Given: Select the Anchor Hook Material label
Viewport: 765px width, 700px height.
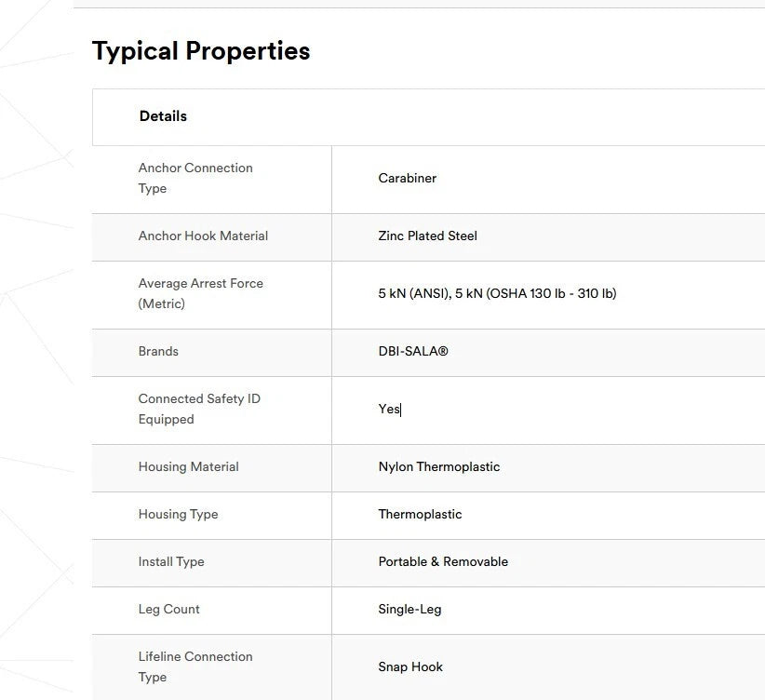Looking at the screenshot, I should [203, 236].
